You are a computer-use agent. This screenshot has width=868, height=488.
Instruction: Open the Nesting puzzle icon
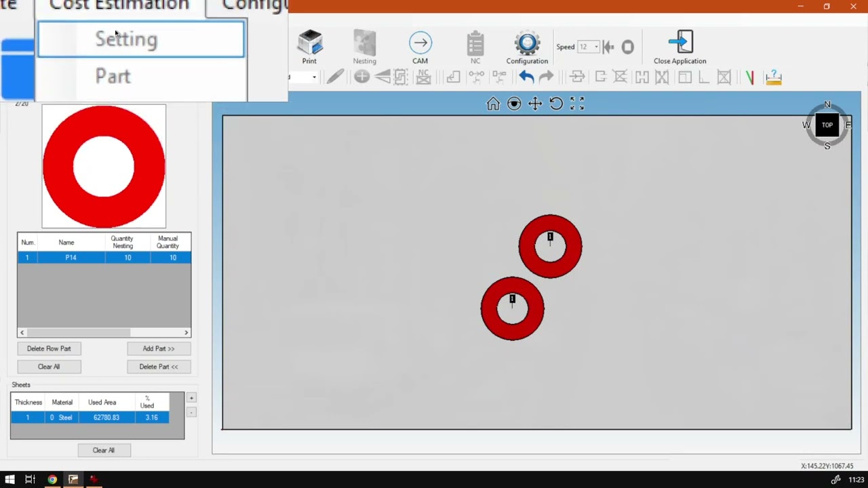pos(364,43)
